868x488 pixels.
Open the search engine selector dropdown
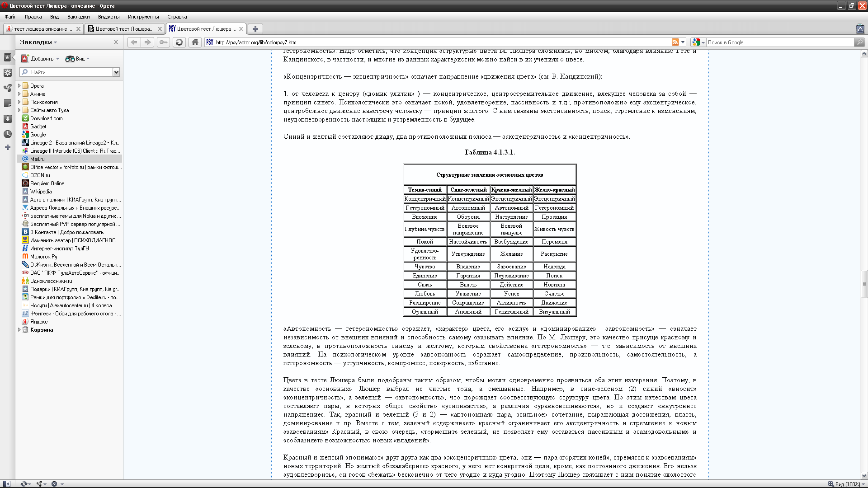pyautogui.click(x=699, y=42)
